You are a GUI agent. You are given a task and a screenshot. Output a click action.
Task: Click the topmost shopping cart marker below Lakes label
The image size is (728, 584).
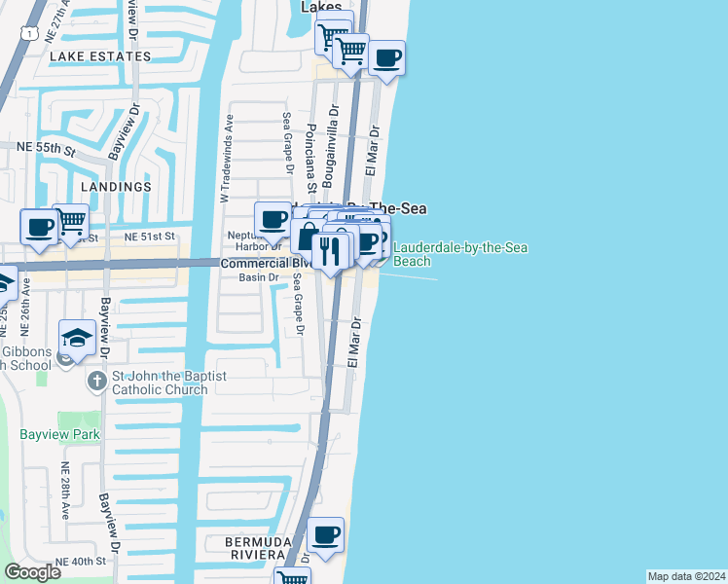(334, 35)
